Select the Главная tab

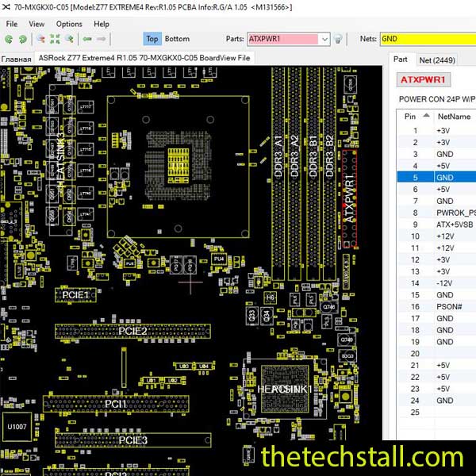click(16, 59)
